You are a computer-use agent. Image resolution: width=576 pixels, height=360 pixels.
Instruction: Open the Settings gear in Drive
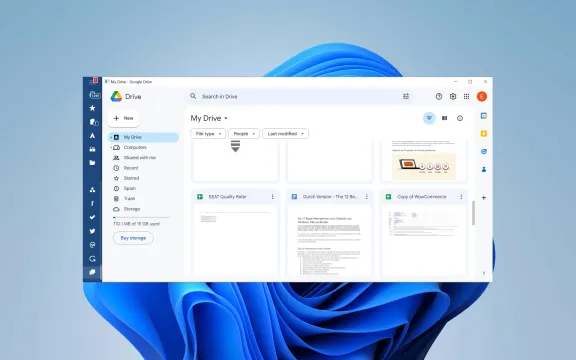click(453, 96)
